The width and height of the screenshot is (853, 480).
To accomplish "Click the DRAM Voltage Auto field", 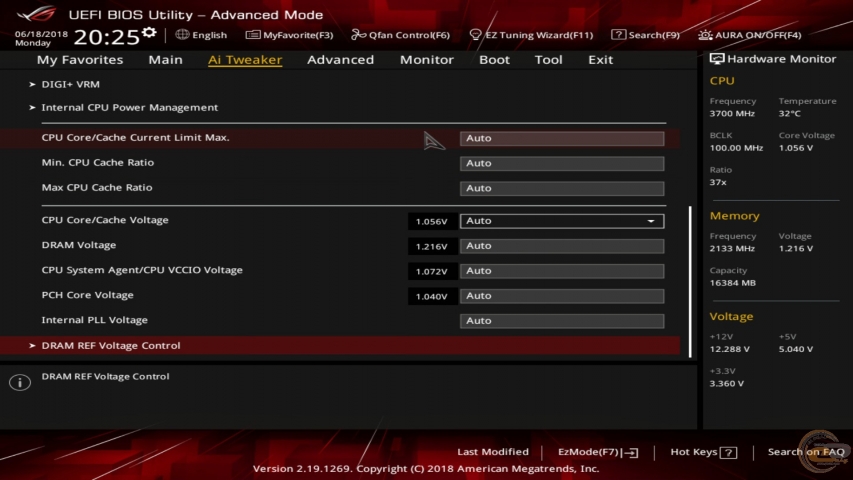I will click(562, 246).
